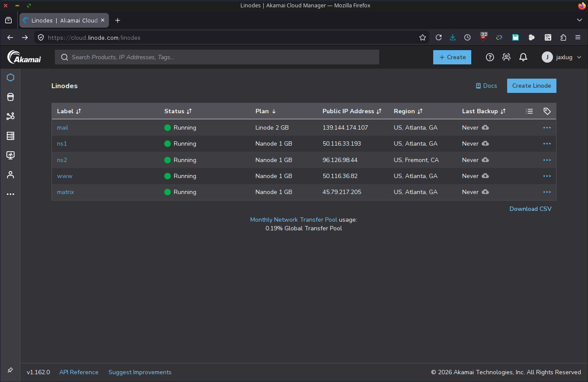Focus the Search Products search field
The width and height of the screenshot is (588, 382).
coord(217,57)
